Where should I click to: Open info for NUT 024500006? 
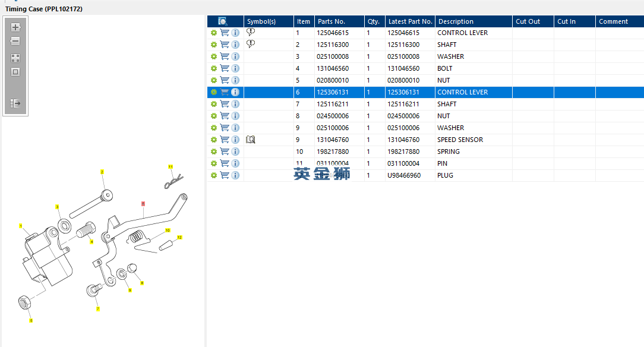click(x=235, y=116)
